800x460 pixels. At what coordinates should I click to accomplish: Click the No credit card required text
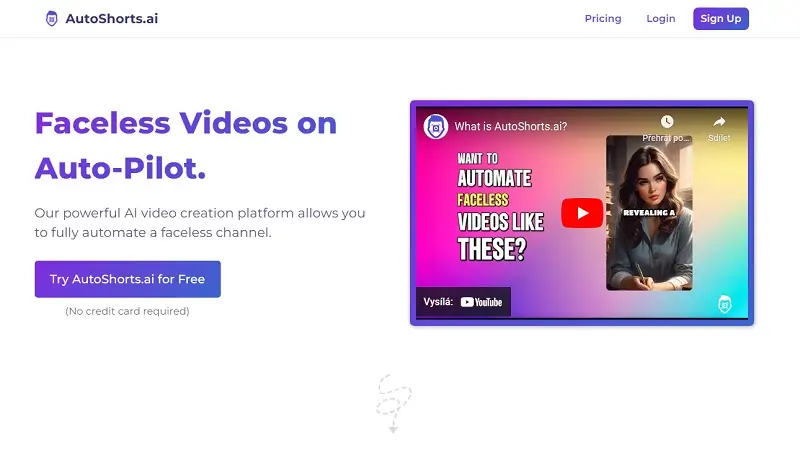click(x=128, y=311)
